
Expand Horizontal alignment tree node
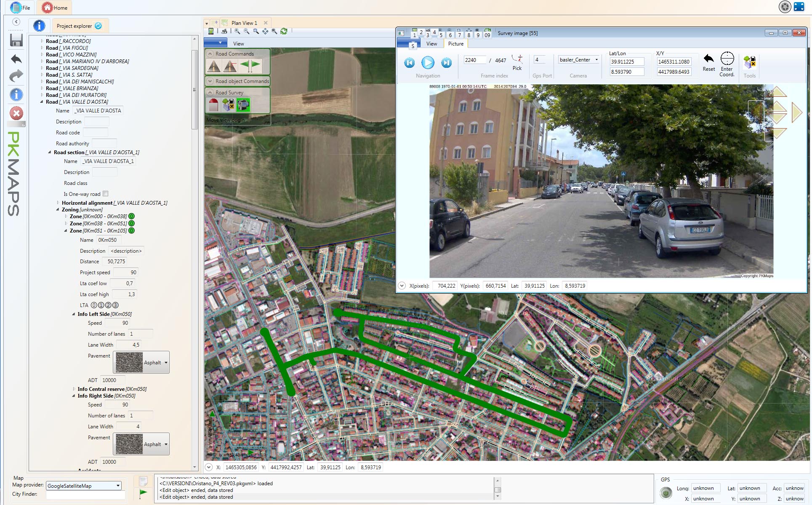(x=58, y=203)
